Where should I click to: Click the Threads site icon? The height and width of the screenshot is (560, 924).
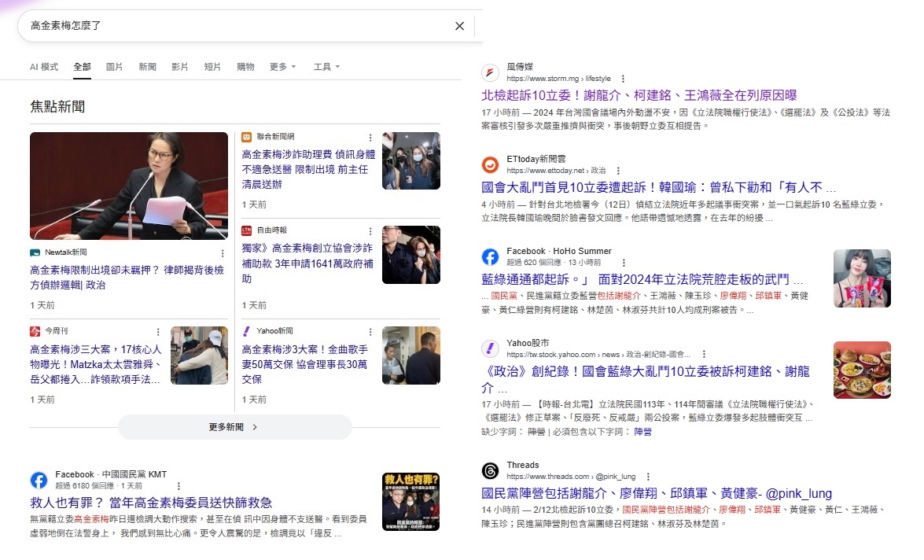(490, 470)
